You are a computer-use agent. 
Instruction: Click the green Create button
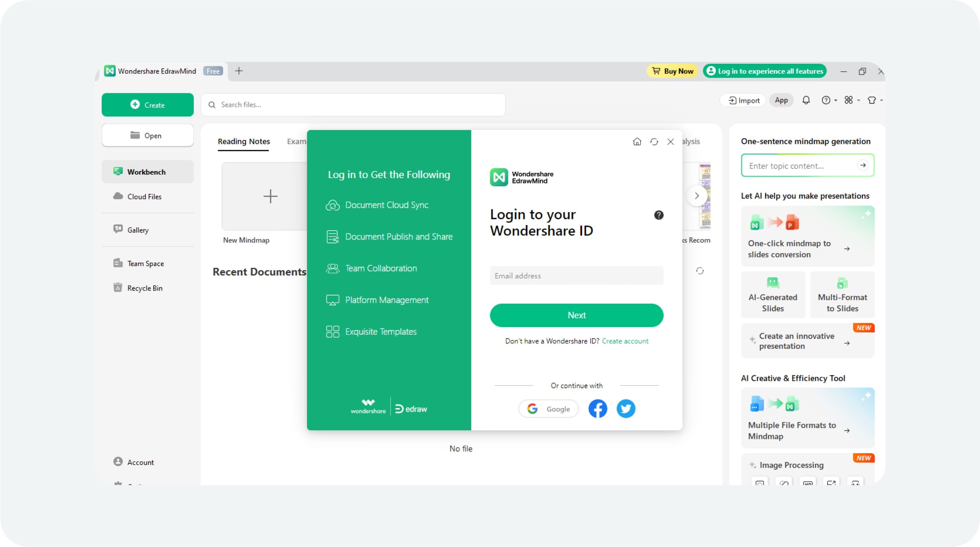click(x=147, y=105)
